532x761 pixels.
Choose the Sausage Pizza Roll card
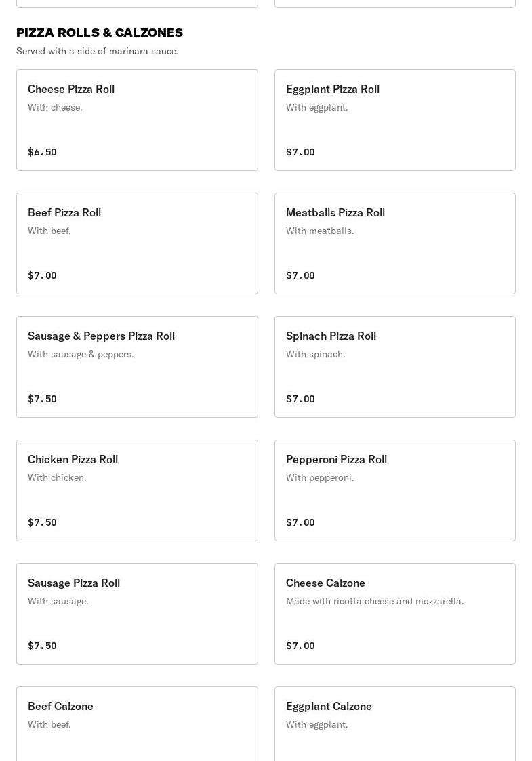[x=137, y=614]
